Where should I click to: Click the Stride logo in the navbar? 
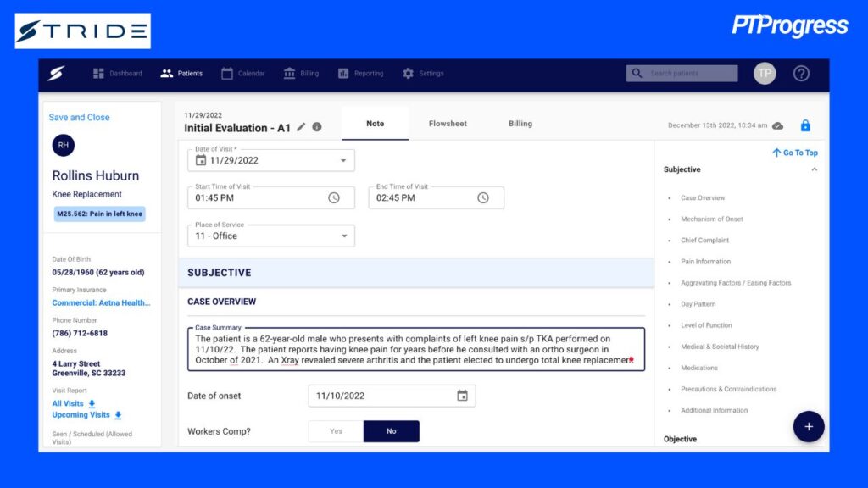tap(56, 73)
